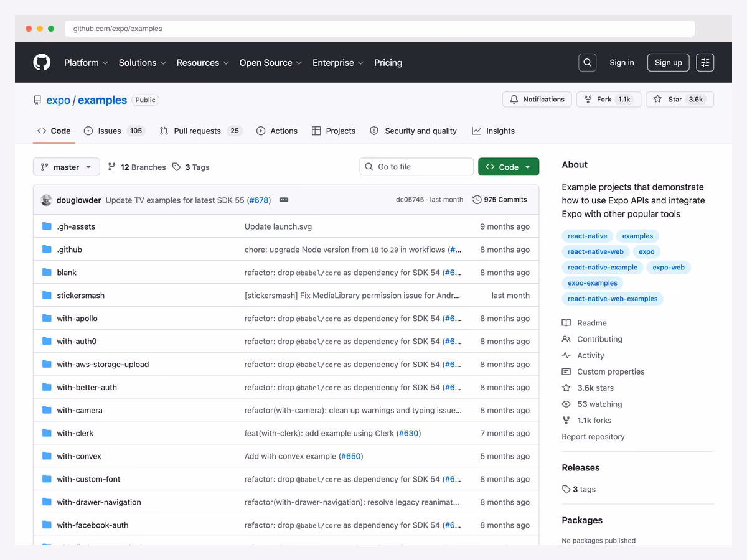747x560 pixels.
Task: Click the with-auth0 folder icon
Action: pyautogui.click(x=47, y=342)
